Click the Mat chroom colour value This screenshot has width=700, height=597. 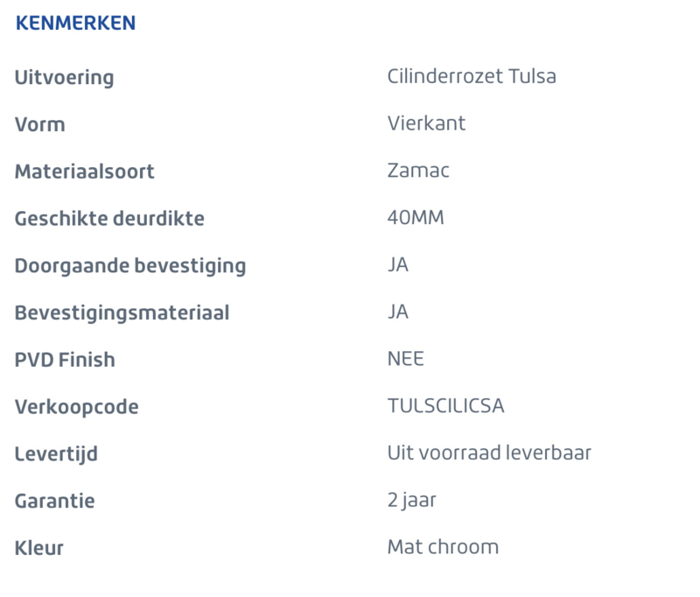click(x=443, y=547)
